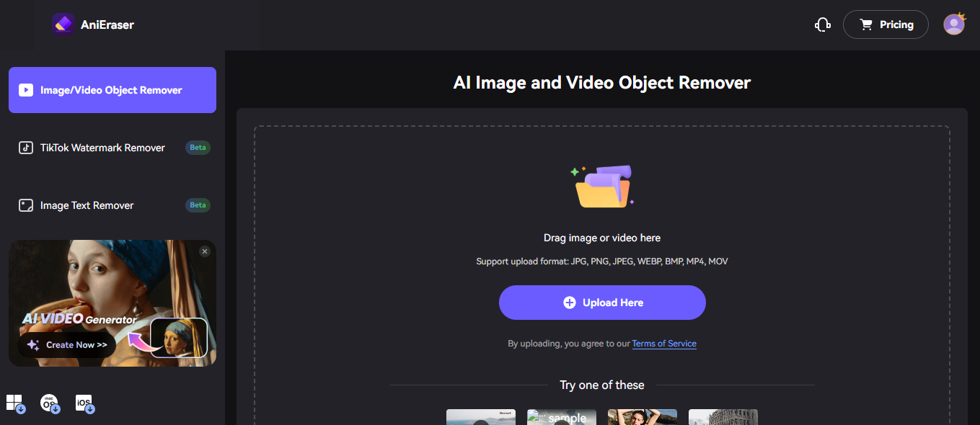Click the Image Text Remover Beta badge
This screenshot has width=980, height=425.
tap(197, 205)
